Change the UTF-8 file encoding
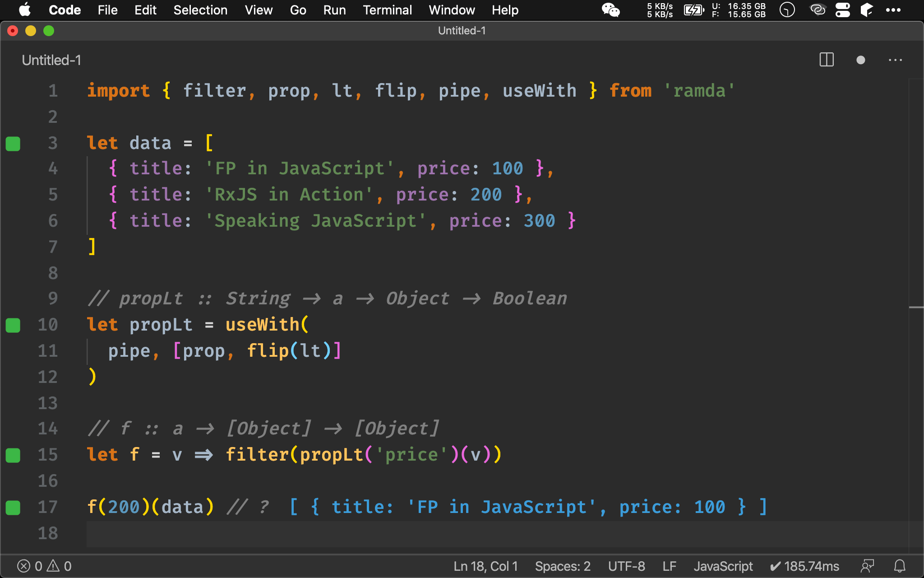The image size is (924, 578). [x=626, y=566]
